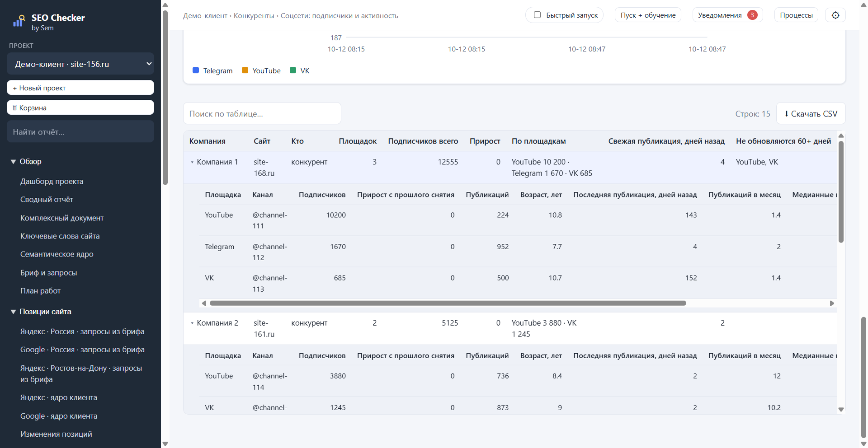Click the table vertical scrollbar down arrow

(841, 410)
